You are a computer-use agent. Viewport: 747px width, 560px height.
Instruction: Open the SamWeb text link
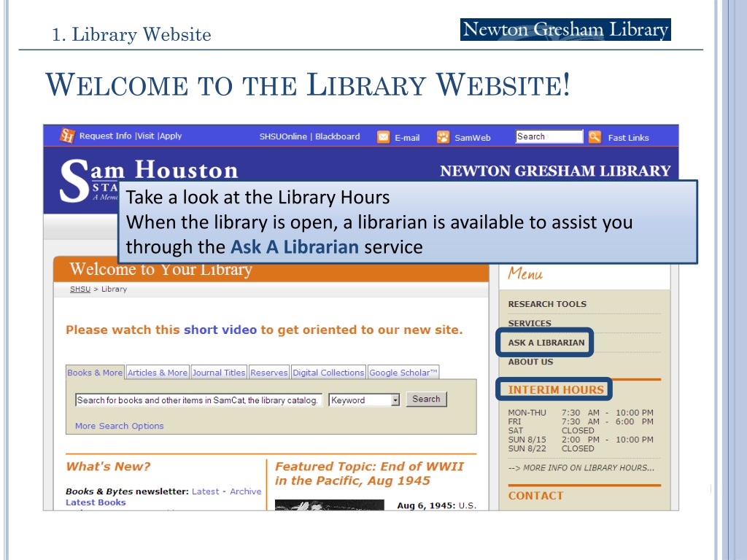click(x=472, y=138)
